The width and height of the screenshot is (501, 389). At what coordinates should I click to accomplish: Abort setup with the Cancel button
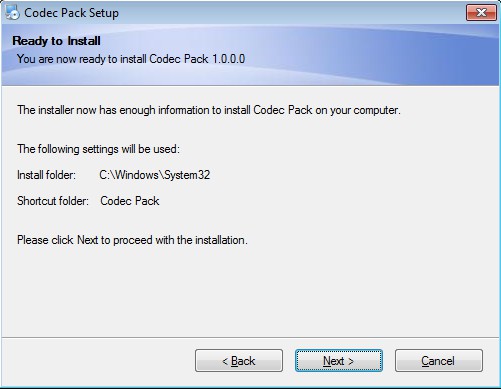439,360
